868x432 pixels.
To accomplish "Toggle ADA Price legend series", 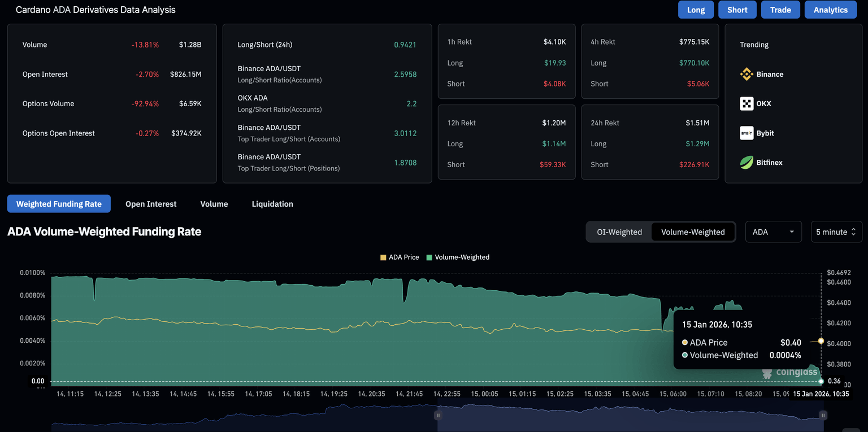I will 400,258.
